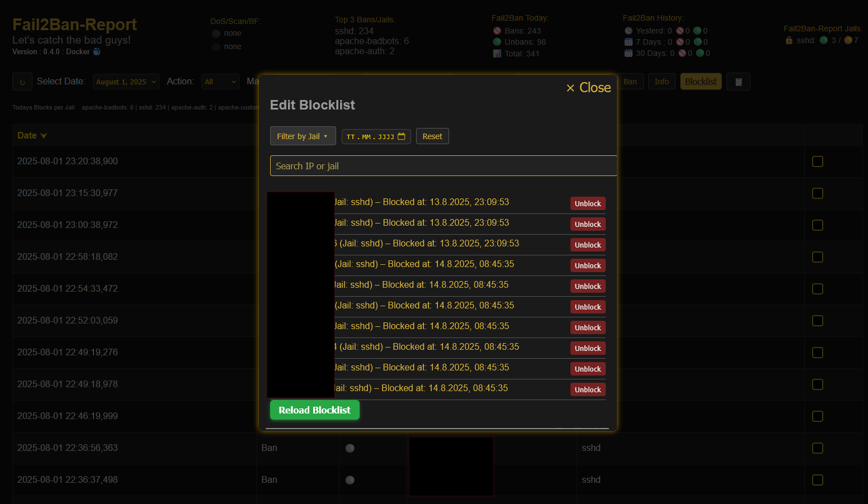Click the refresh icon button beside Select Date
868x504 pixels.
coord(22,82)
